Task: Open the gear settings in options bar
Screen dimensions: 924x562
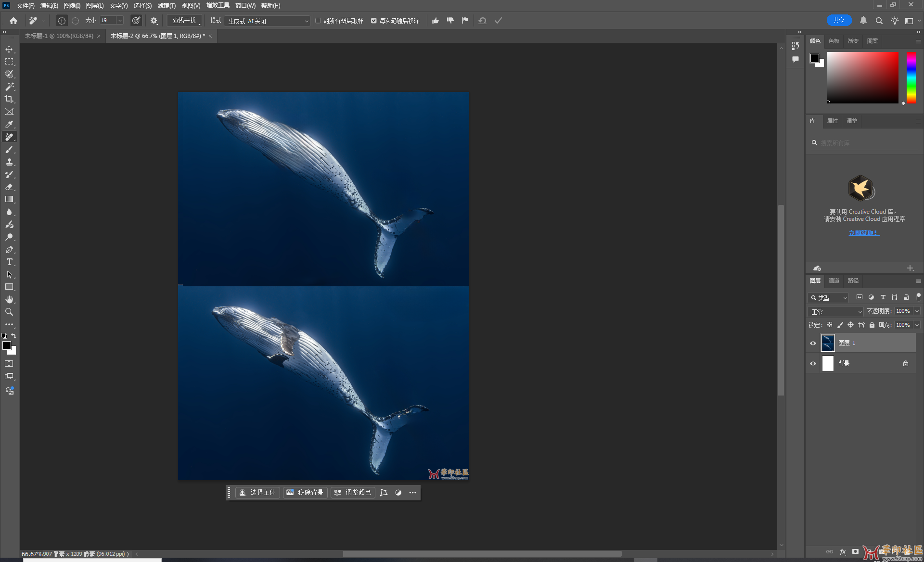Action: 154,21
